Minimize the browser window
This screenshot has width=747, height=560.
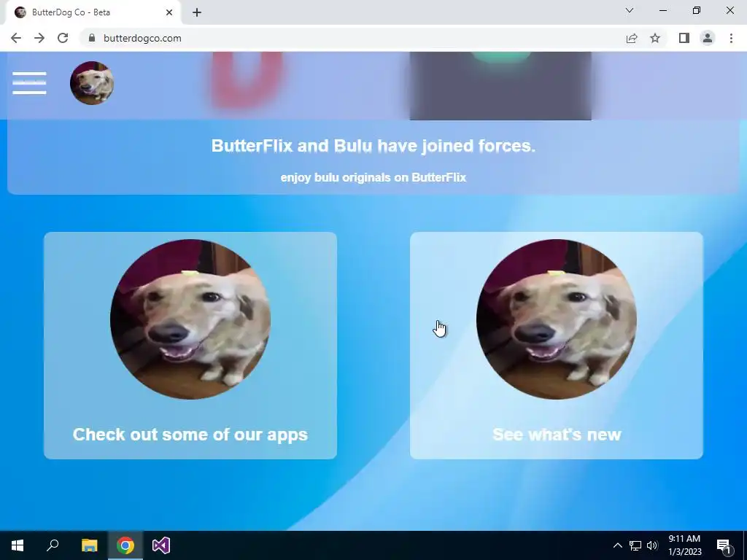tap(663, 10)
